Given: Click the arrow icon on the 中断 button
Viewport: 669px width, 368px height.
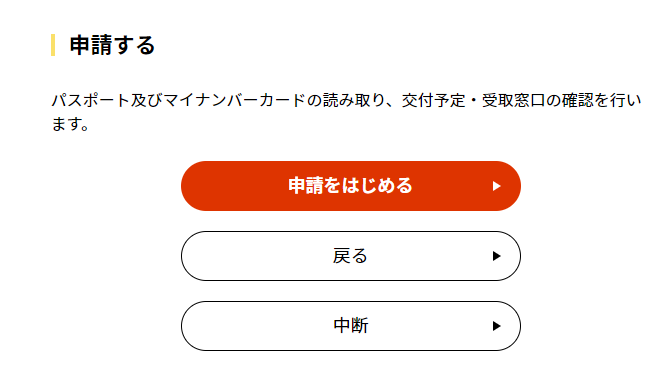Looking at the screenshot, I should (496, 326).
